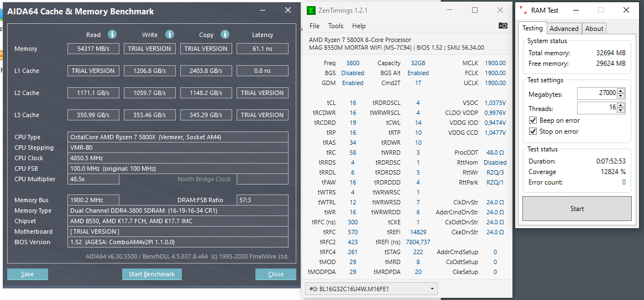Click the tCL 16 value in ZenTimings

[x=353, y=103]
